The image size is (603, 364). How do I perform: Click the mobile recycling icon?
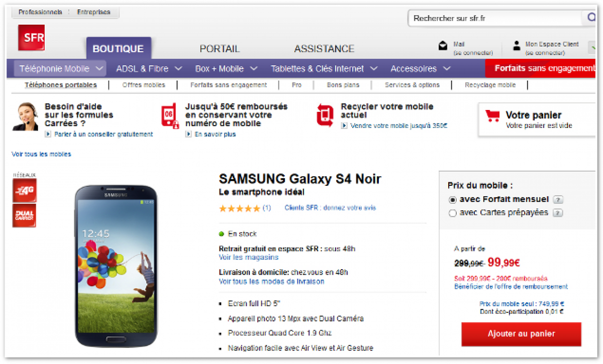[325, 115]
